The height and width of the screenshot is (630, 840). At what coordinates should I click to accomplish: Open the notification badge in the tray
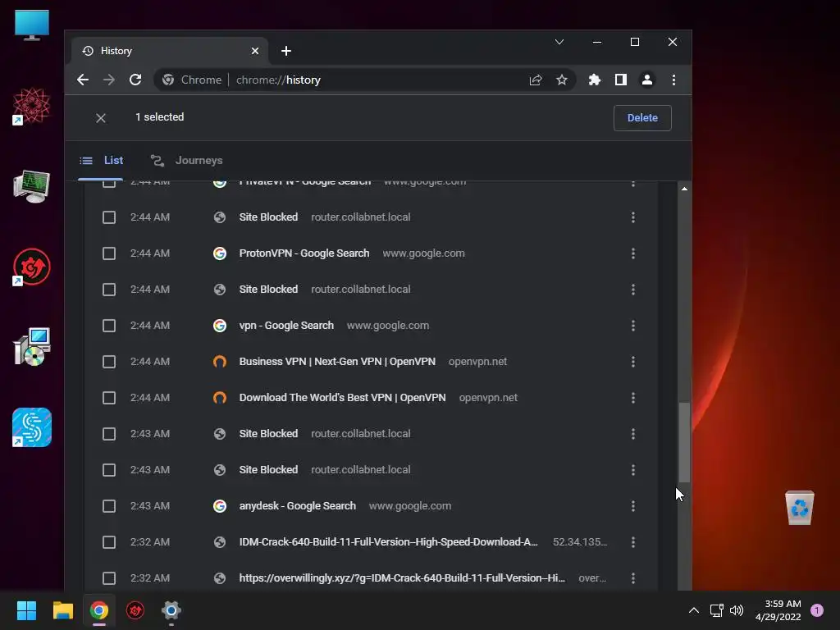817,610
